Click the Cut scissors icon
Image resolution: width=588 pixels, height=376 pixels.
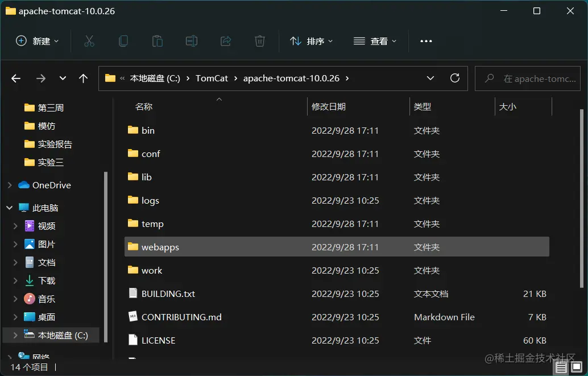tap(89, 41)
